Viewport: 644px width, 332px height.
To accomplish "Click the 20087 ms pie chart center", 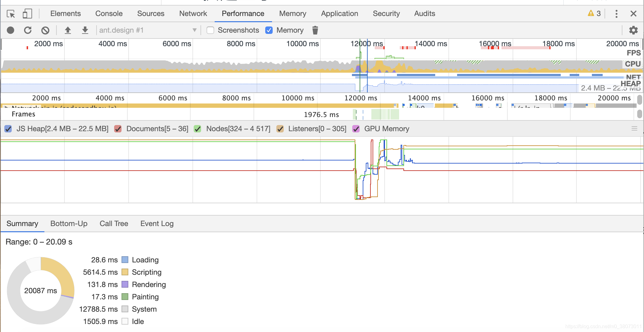I will pyautogui.click(x=41, y=291).
